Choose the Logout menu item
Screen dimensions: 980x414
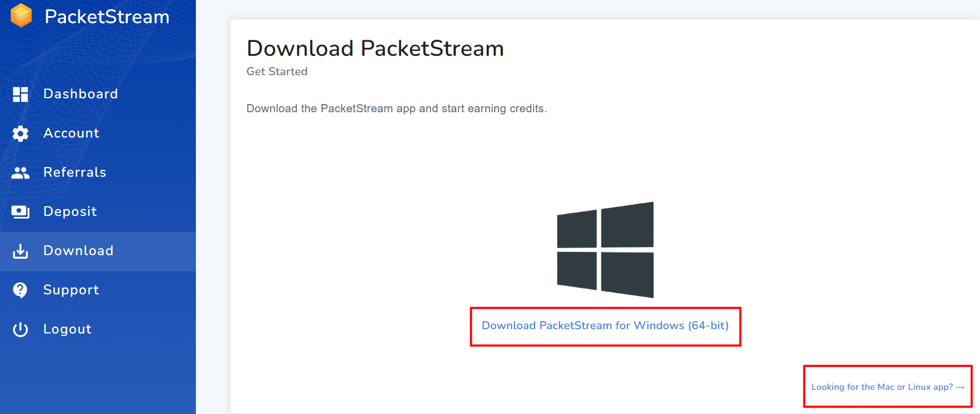click(98, 329)
